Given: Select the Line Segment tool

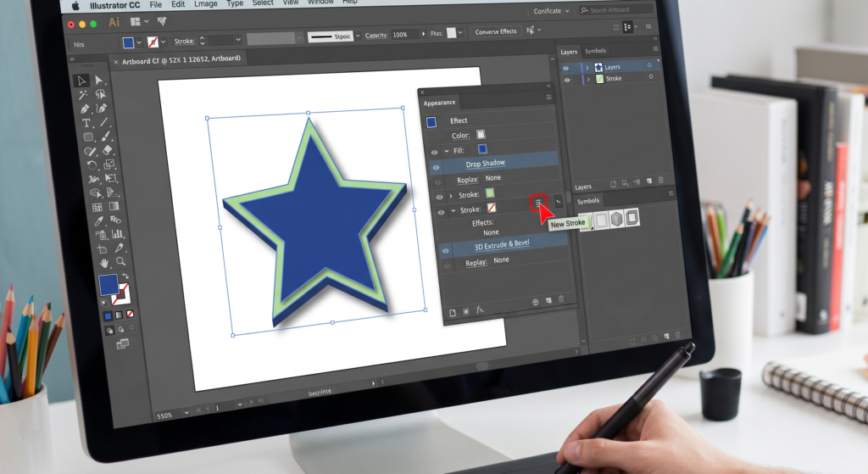Looking at the screenshot, I should 103,122.
